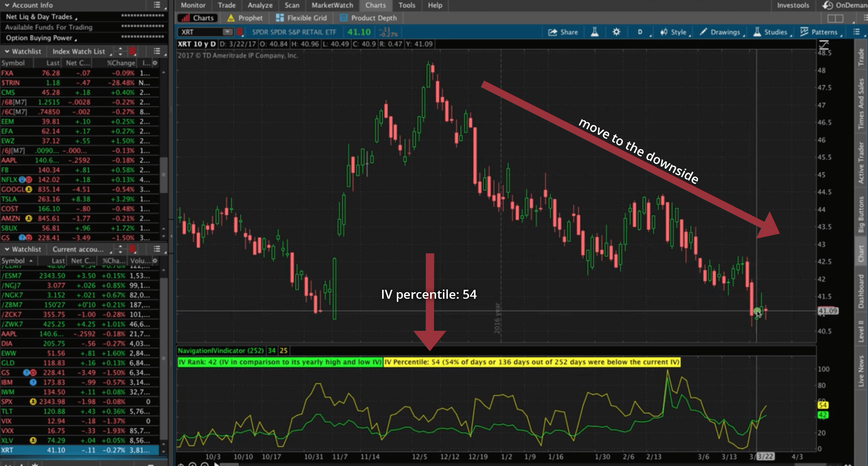Open Net Liq & Day Trades dropdown

tap(41, 17)
